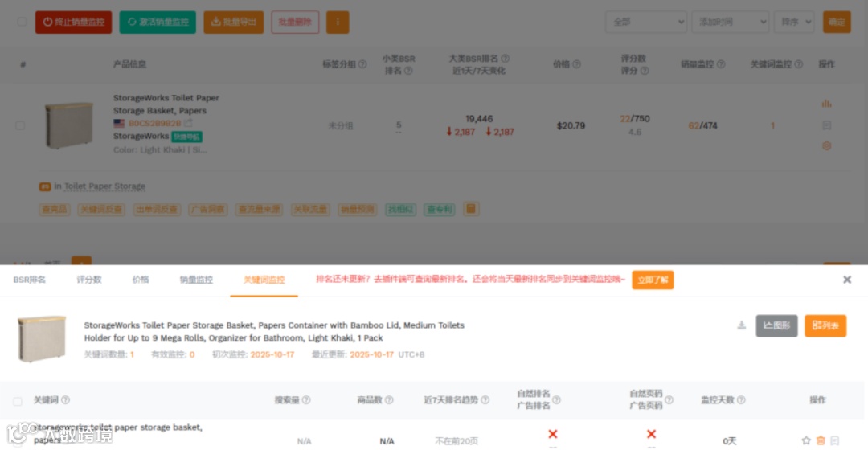
Task: Show help tooltip for 商品数 column
Action: (389, 399)
